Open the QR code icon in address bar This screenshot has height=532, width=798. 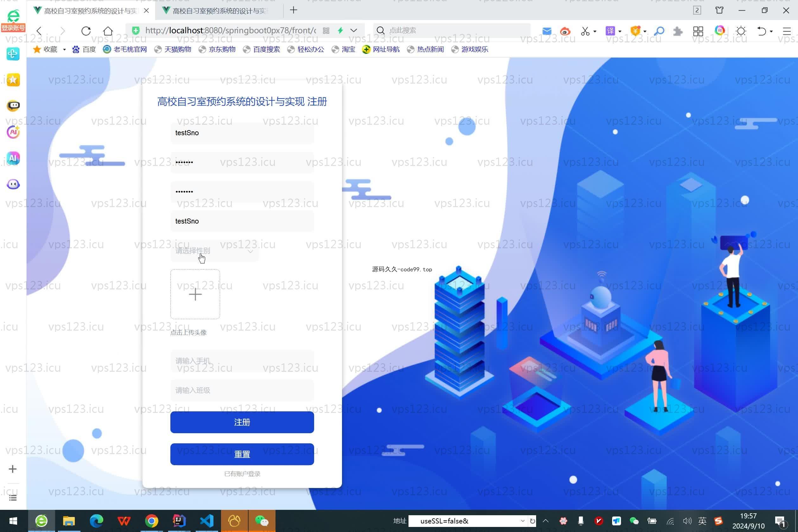[x=326, y=30]
